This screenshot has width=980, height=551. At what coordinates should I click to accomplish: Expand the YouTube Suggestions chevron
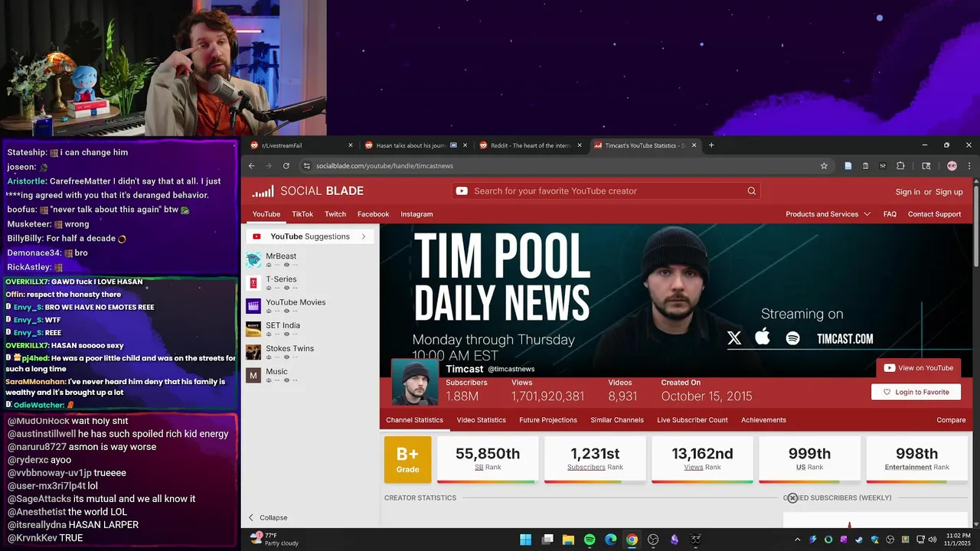[x=364, y=236]
